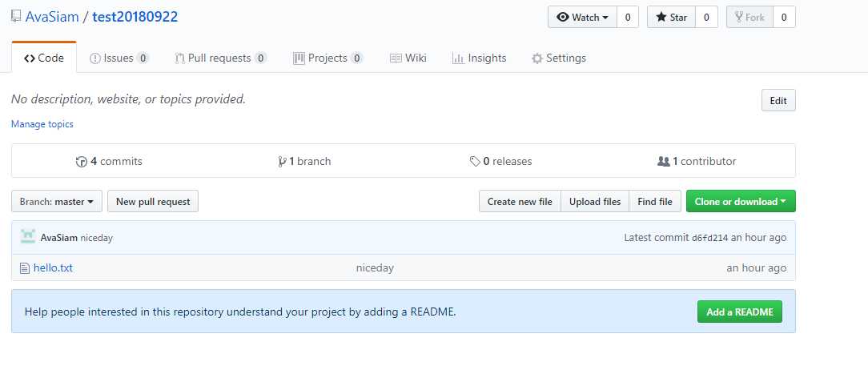868x382 pixels.
Task: View the 1 contributor page
Action: [697, 161]
